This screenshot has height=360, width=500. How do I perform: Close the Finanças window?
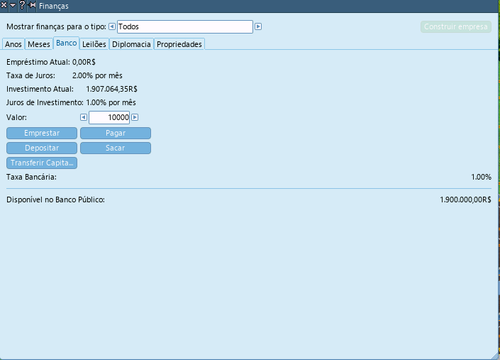click(x=4, y=5)
